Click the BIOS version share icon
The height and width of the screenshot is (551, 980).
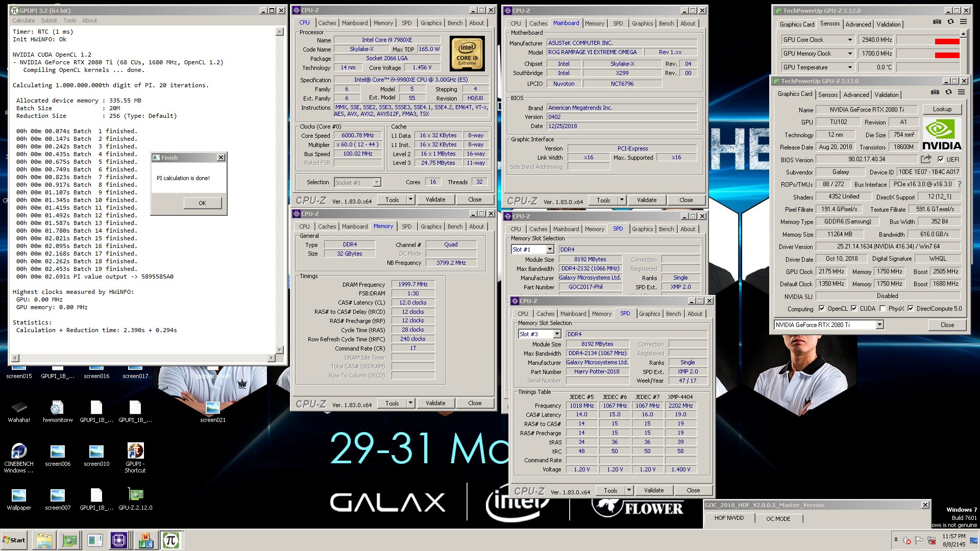click(926, 159)
